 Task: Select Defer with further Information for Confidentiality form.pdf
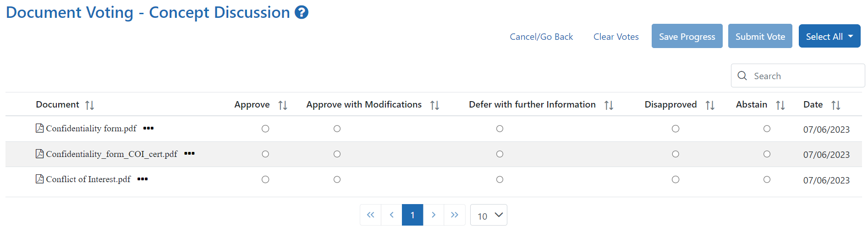[x=500, y=129]
